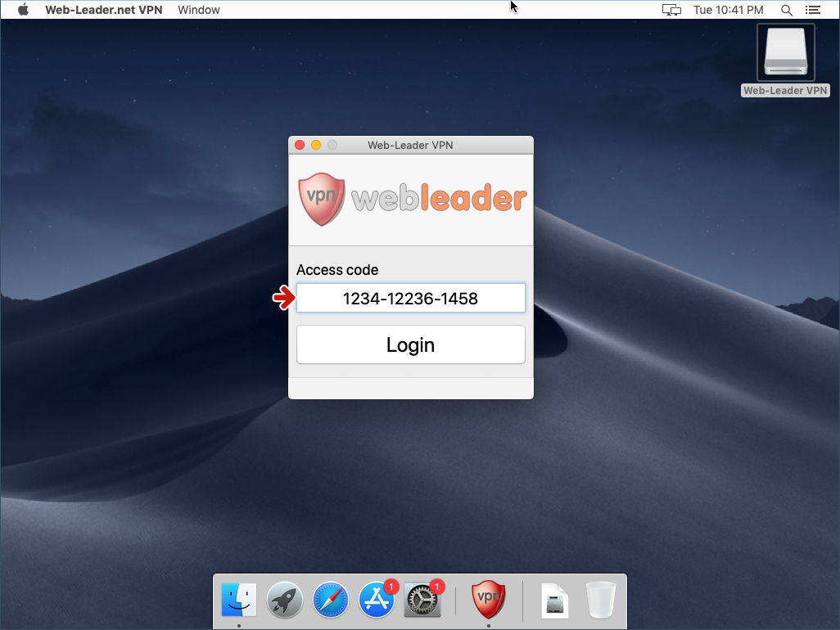This screenshot has width=840, height=630.
Task: Click the Login button
Action: tap(411, 344)
